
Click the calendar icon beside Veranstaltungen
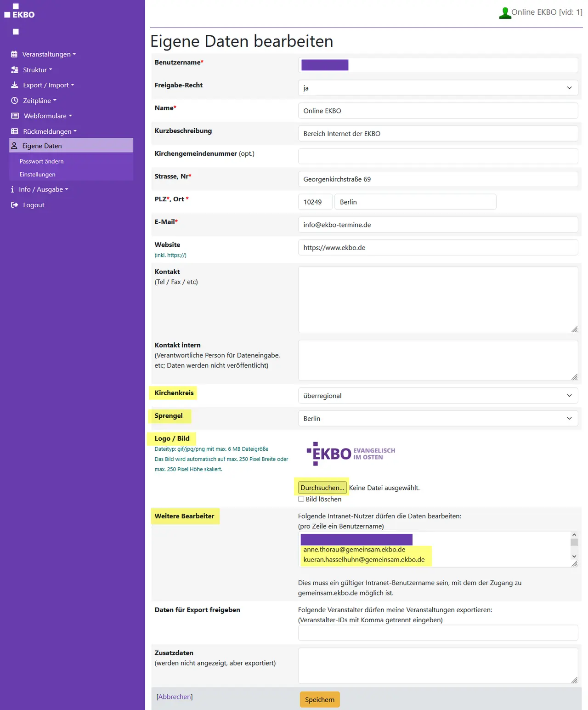[14, 54]
